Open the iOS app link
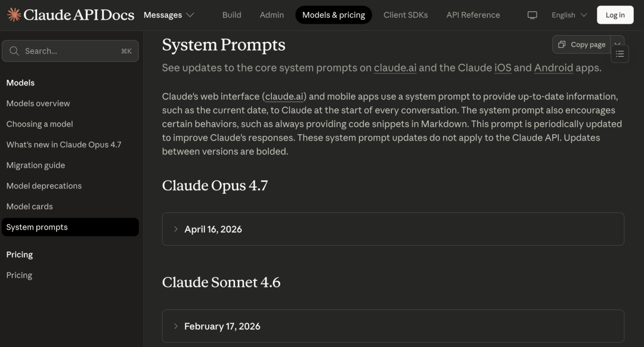Viewport: 644px width, 347px height. (503, 68)
